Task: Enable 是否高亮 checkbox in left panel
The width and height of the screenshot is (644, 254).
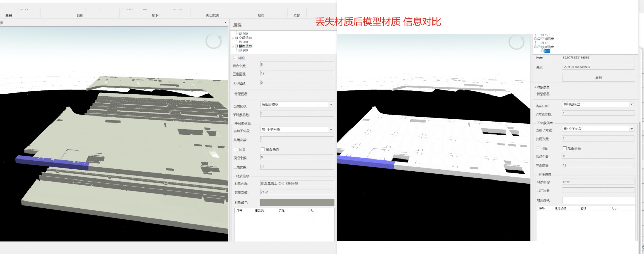Action: (263, 149)
